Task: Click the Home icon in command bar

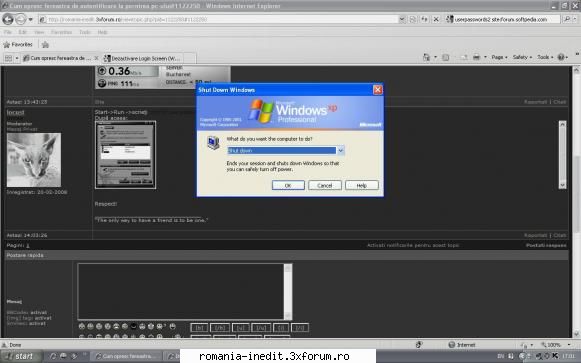Action: pos(426,57)
